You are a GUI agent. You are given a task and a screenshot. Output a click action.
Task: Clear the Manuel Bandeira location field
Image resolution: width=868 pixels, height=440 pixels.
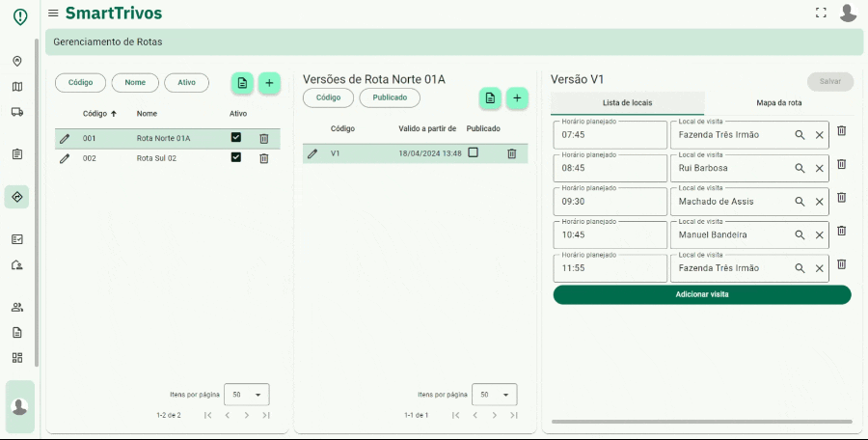click(x=819, y=235)
